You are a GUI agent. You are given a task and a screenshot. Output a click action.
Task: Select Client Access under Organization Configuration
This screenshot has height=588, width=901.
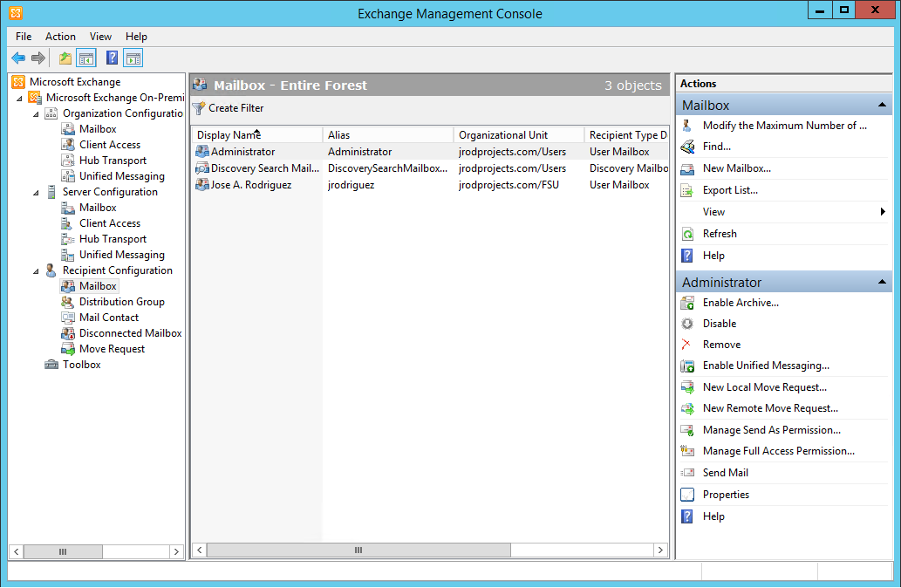pyautogui.click(x=110, y=145)
